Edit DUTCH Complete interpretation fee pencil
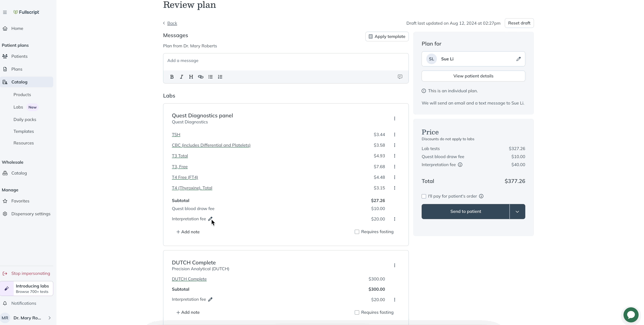The width and height of the screenshot is (644, 325). pos(210,300)
